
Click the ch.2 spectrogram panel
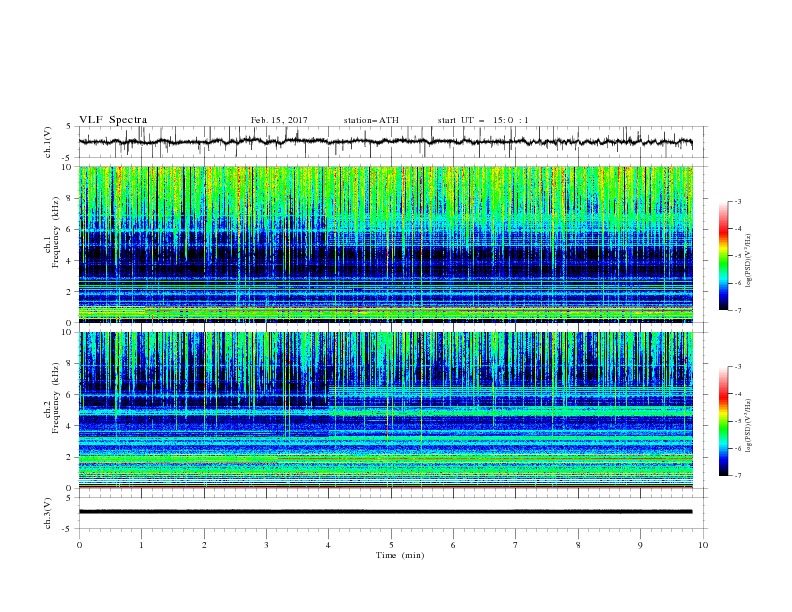pyautogui.click(x=385, y=410)
